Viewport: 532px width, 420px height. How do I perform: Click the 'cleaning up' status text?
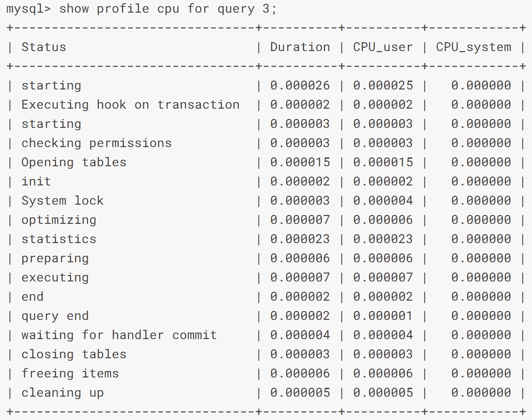coord(62,393)
